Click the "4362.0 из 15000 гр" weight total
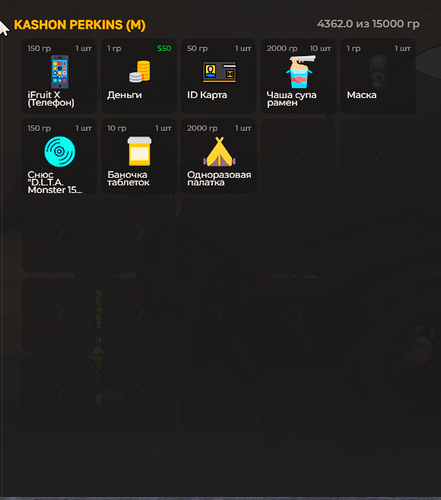441x500 pixels. click(368, 24)
